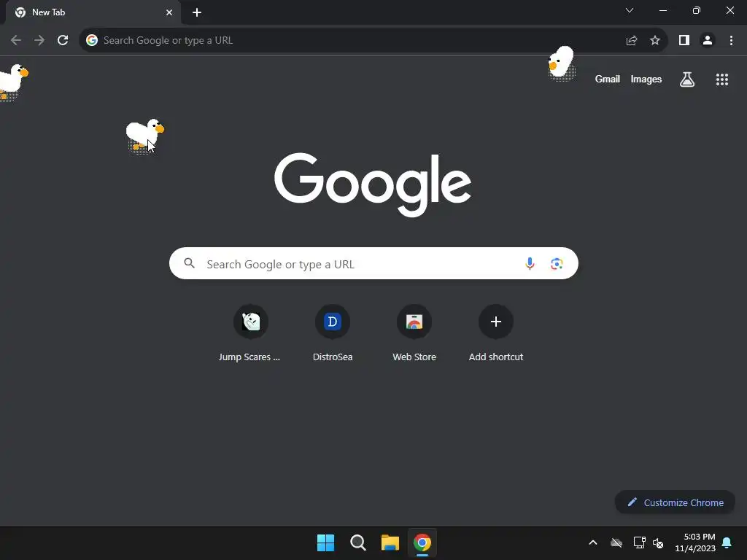The image size is (747, 560).
Task: Close the New Tab tab
Action: 169,12
